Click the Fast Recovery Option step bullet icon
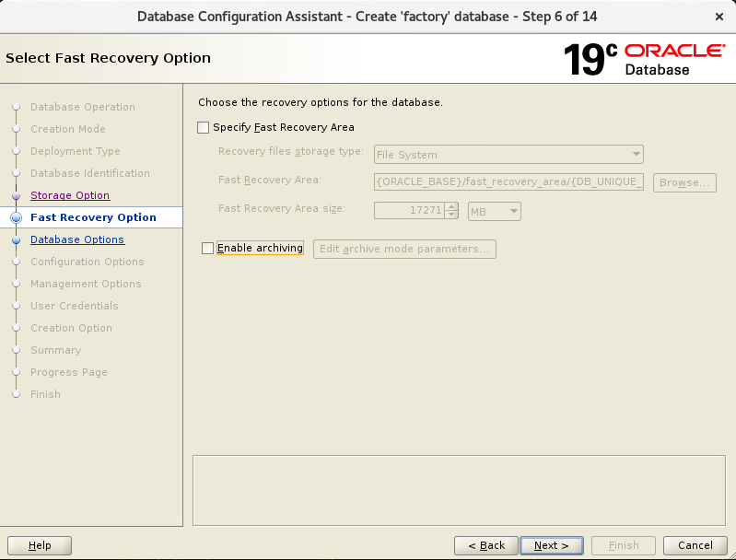The image size is (736, 560). click(x=16, y=217)
